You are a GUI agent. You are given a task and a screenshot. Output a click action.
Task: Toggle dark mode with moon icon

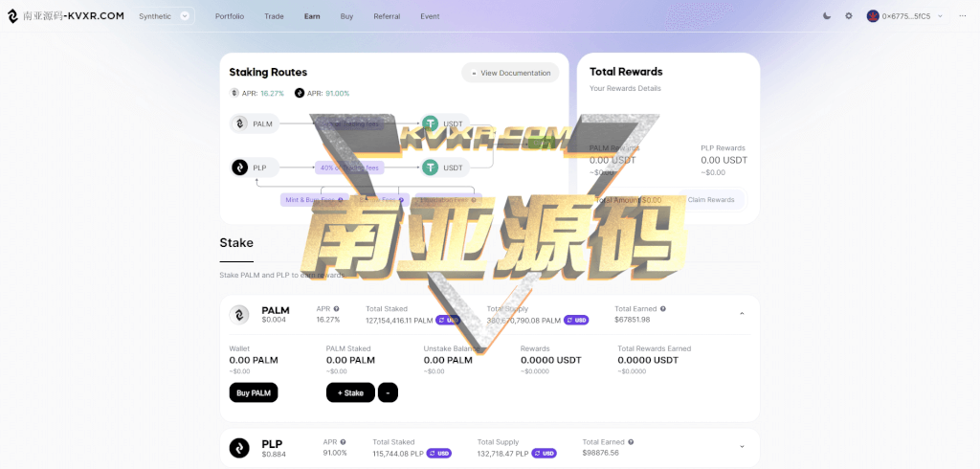pyautogui.click(x=827, y=16)
